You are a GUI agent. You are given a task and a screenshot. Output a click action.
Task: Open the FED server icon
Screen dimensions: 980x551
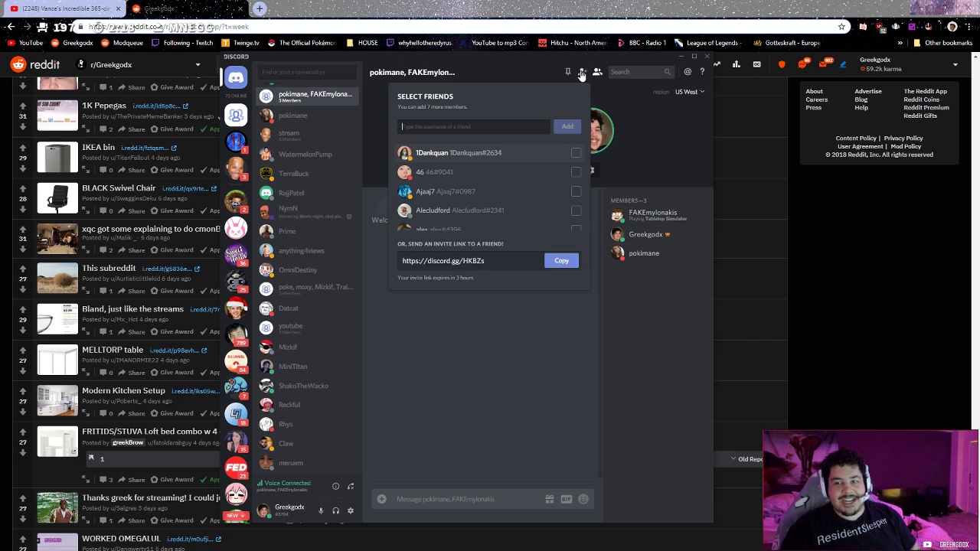pyautogui.click(x=236, y=467)
